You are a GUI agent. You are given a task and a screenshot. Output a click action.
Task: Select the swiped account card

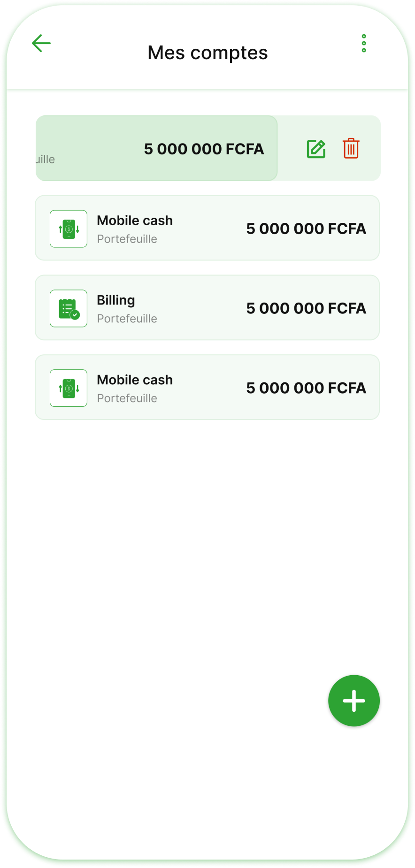pyautogui.click(x=156, y=148)
